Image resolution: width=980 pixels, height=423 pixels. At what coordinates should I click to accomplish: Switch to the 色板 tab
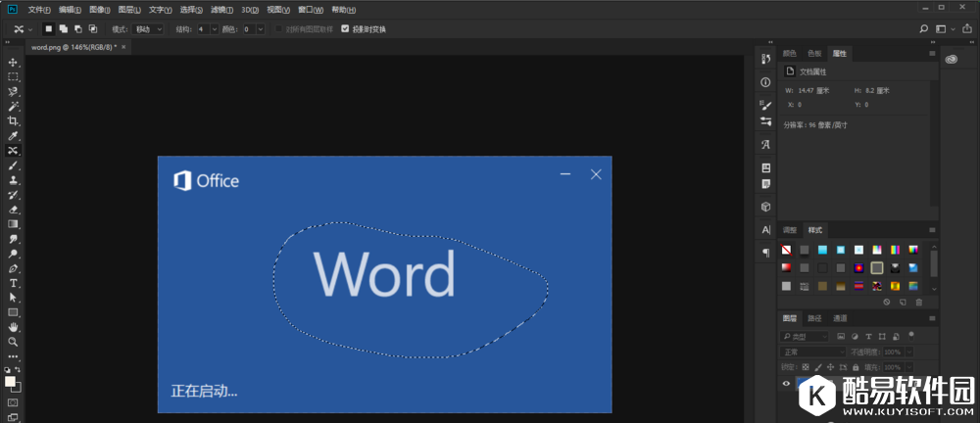coord(814,53)
